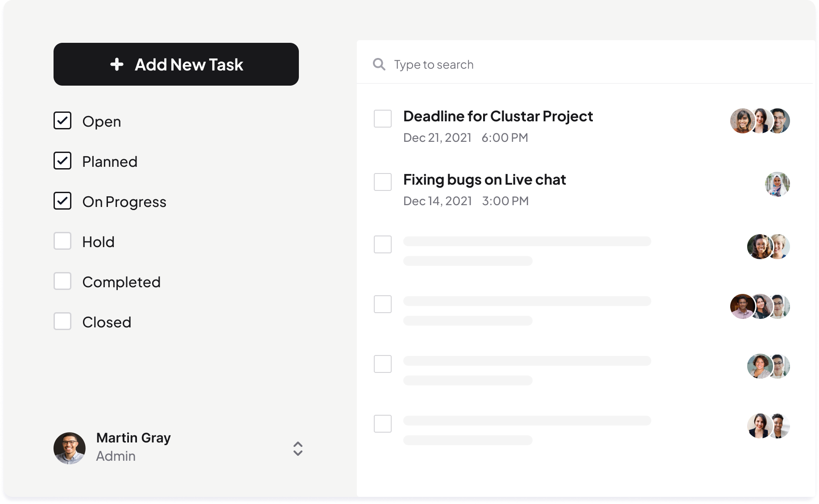819x504 pixels.
Task: Open the Deadline for Clustar Project task
Action: (x=498, y=116)
